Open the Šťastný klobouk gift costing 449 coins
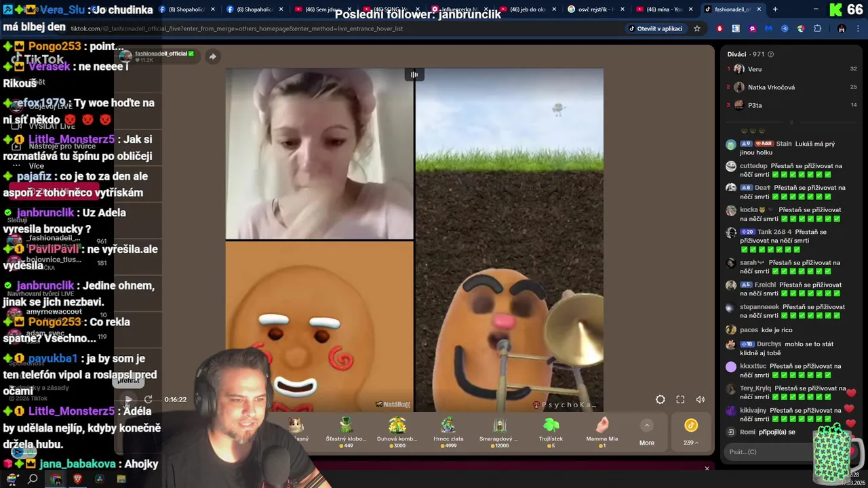Screen dimensions: 868x488 346,432
